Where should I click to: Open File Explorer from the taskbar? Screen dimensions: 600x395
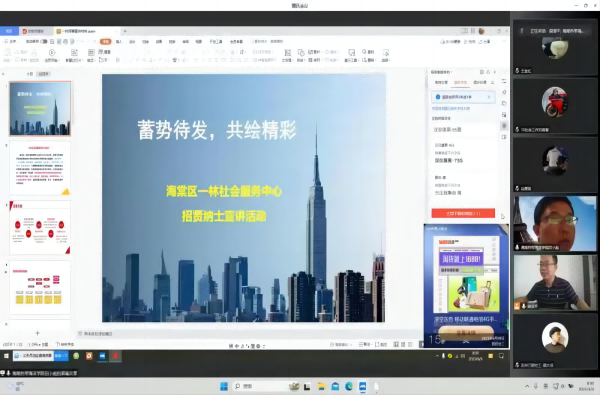(x=321, y=386)
